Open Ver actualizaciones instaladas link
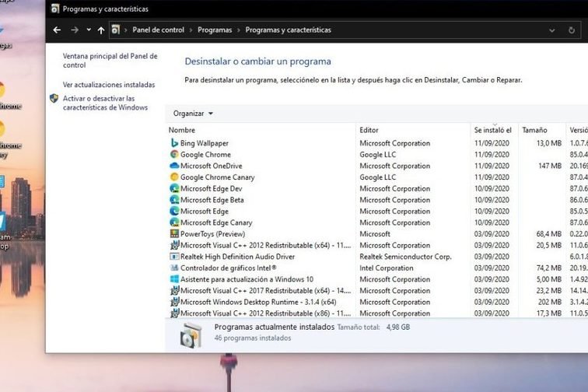This screenshot has width=588, height=392. [x=109, y=85]
